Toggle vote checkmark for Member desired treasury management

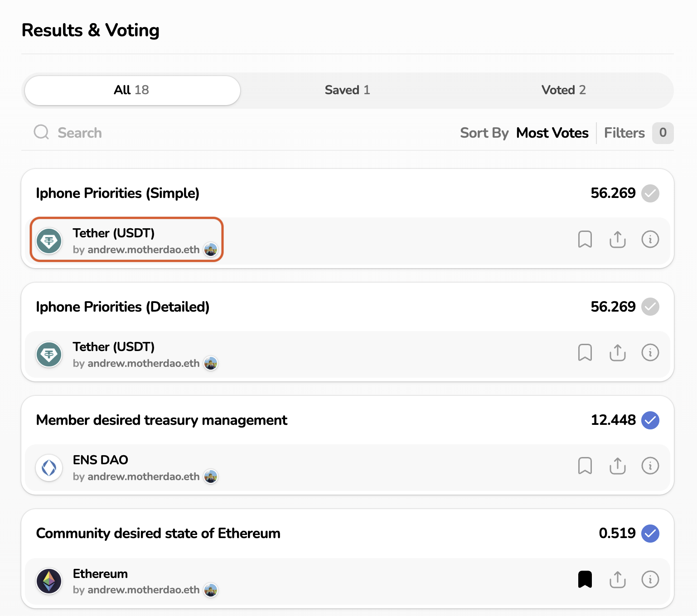pyautogui.click(x=650, y=420)
